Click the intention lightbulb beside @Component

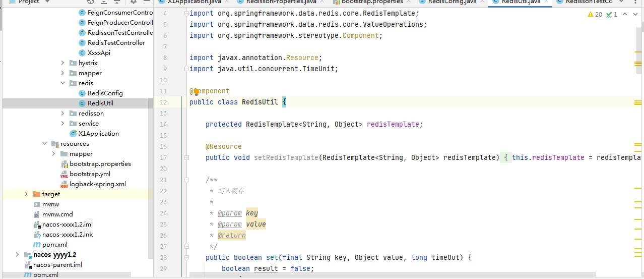pos(196,91)
